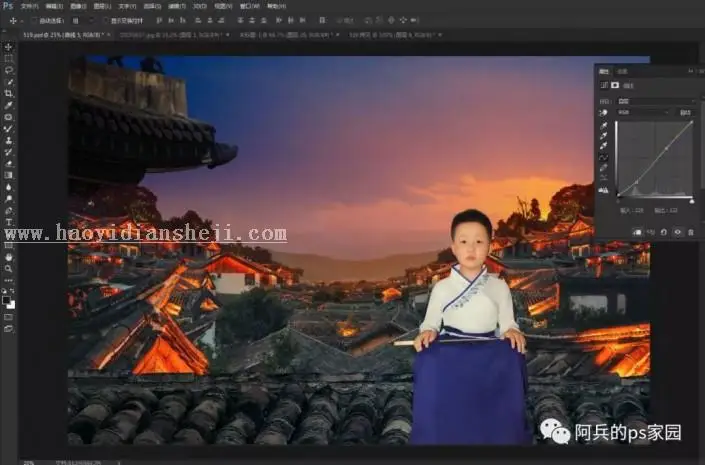Toggle Quick Mask mode in toolbox
Image resolution: width=705 pixels, height=465 pixels.
pyautogui.click(x=9, y=317)
